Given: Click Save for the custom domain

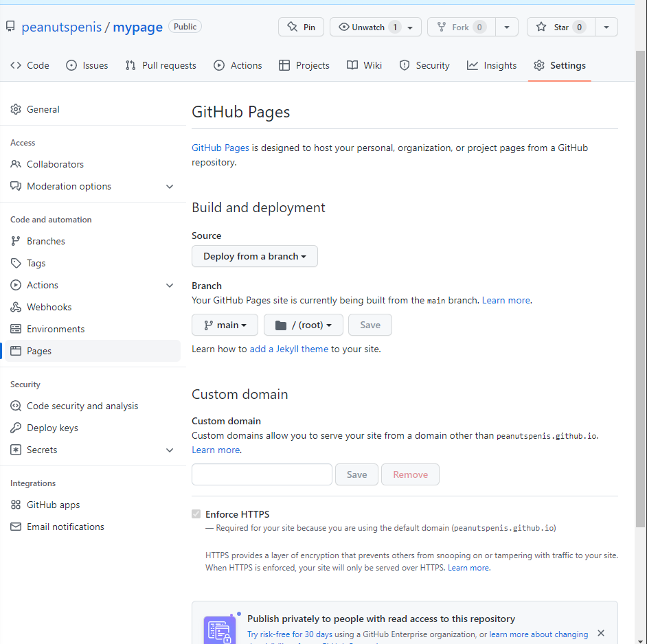Looking at the screenshot, I should (356, 474).
